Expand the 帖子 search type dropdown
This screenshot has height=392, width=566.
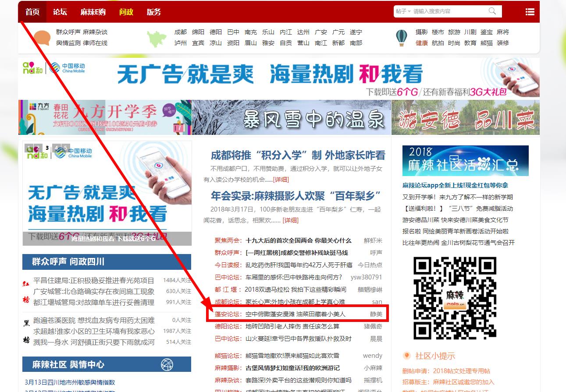pyautogui.click(x=403, y=11)
